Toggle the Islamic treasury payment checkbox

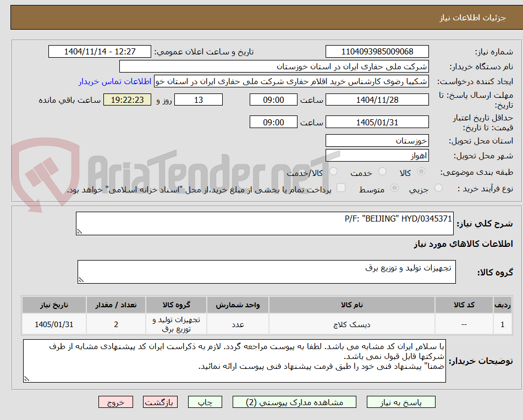point(341,187)
